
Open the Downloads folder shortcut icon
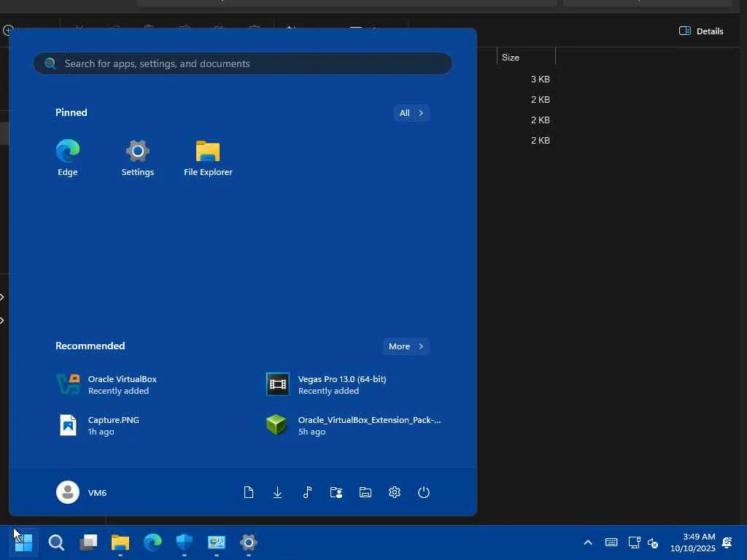pyautogui.click(x=278, y=492)
